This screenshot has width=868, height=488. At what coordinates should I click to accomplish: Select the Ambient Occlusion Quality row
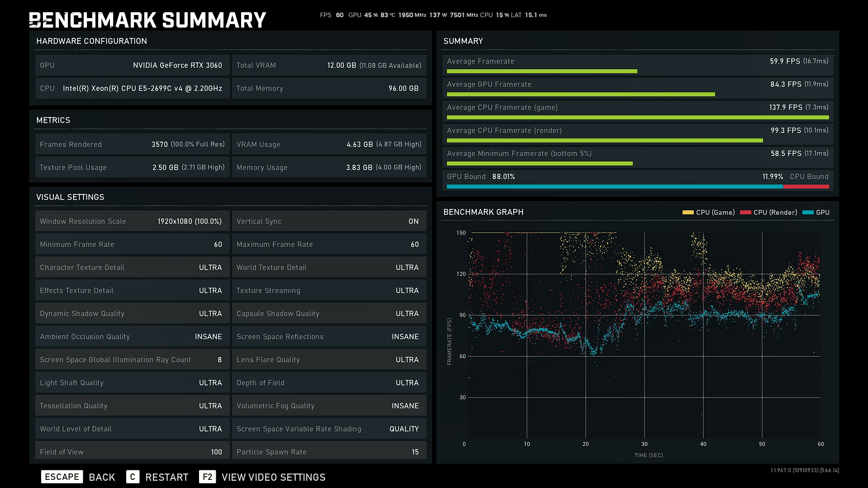pos(132,336)
